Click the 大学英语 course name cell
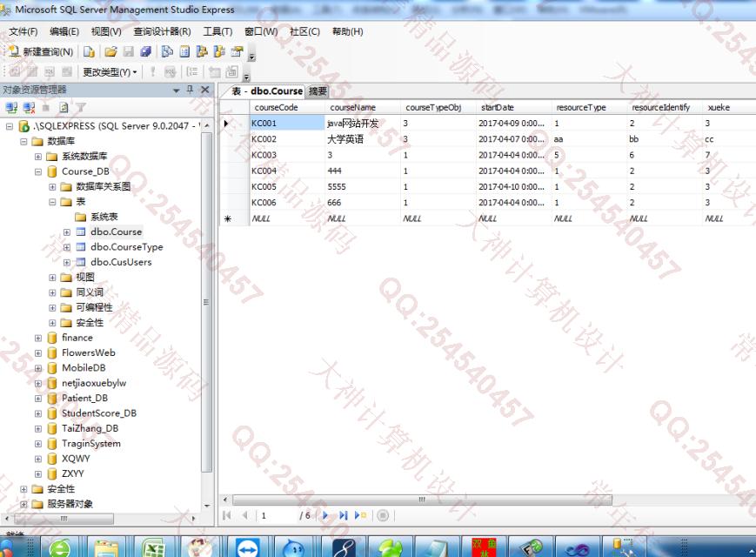756x557 pixels. point(363,139)
